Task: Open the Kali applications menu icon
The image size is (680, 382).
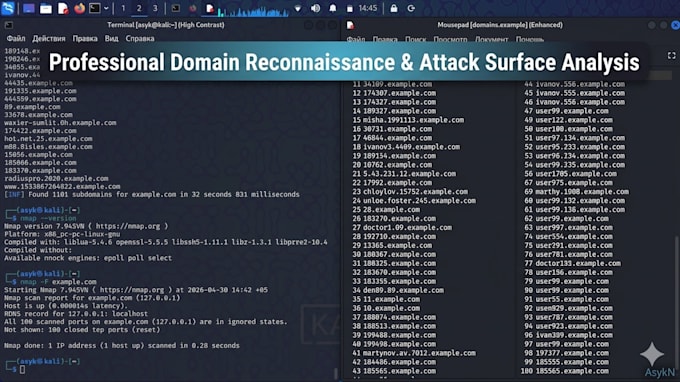Action: [8, 8]
